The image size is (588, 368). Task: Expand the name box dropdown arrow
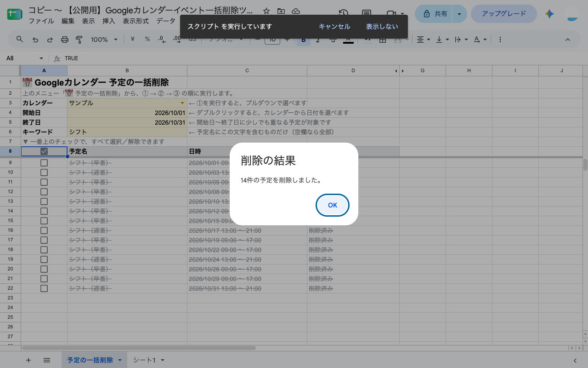41,58
